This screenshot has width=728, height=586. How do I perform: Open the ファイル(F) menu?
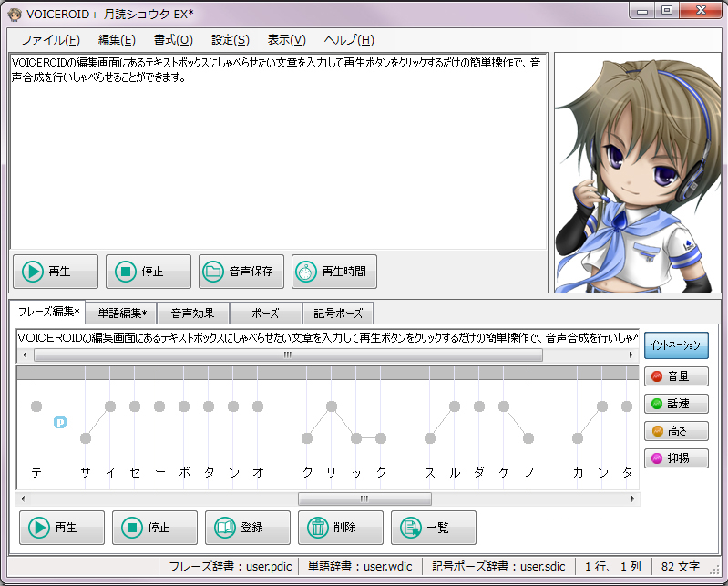point(51,40)
